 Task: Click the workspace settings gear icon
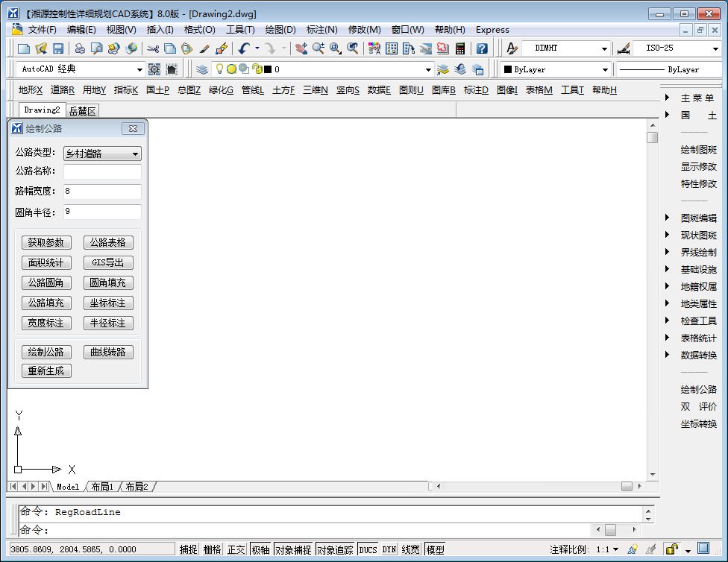154,69
